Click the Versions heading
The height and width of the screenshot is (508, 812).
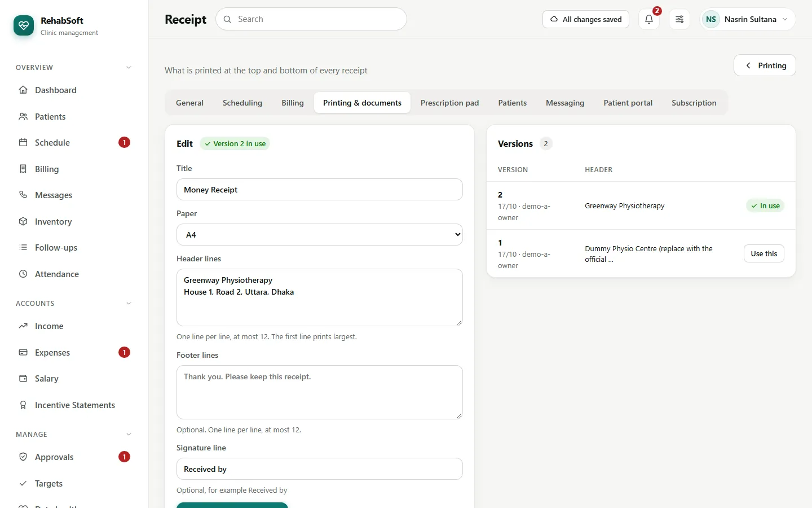[515, 144]
